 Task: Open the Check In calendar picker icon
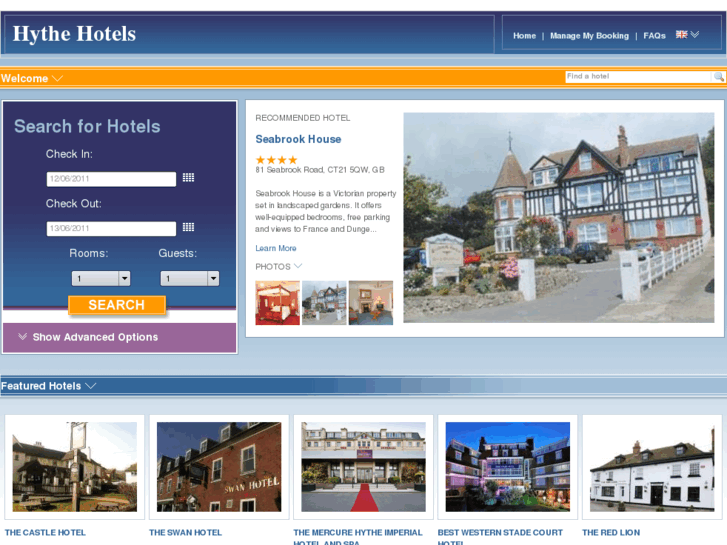click(188, 178)
